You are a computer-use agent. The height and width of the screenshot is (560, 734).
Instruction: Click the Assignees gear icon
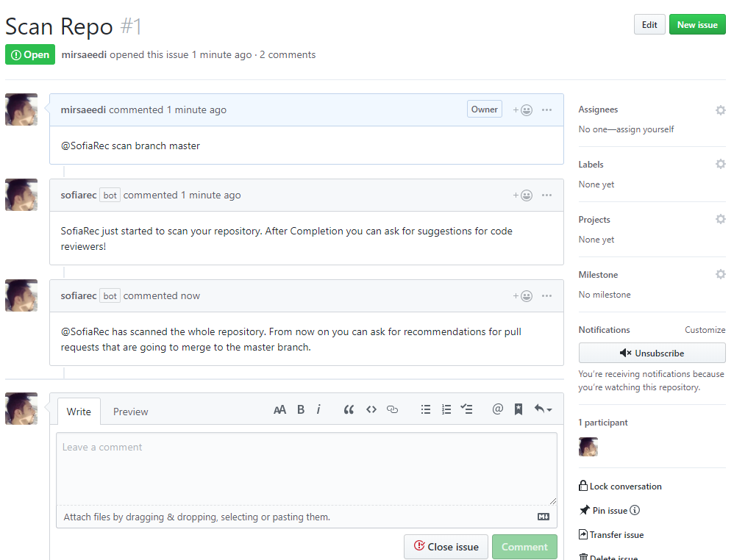click(721, 110)
